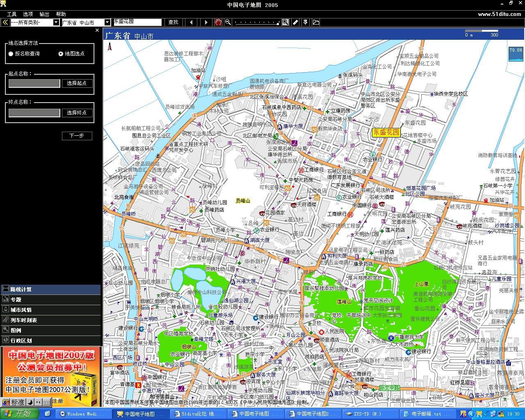
Task: Collapse side panel with double-chevron icon
Action: point(5,22)
